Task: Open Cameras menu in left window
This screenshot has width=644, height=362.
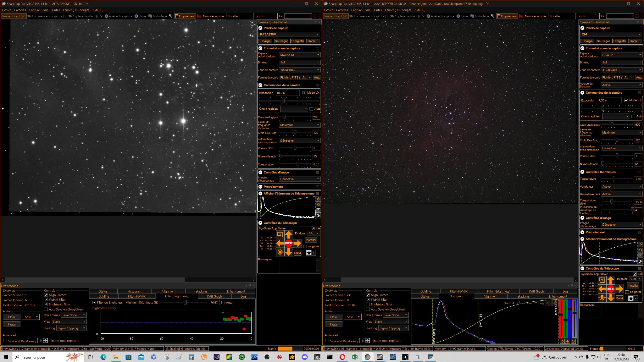Action: tap(20, 10)
